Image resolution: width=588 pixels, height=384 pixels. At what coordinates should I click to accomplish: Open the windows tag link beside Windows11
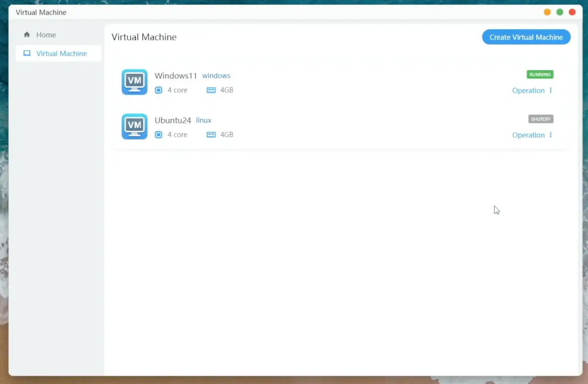(216, 75)
